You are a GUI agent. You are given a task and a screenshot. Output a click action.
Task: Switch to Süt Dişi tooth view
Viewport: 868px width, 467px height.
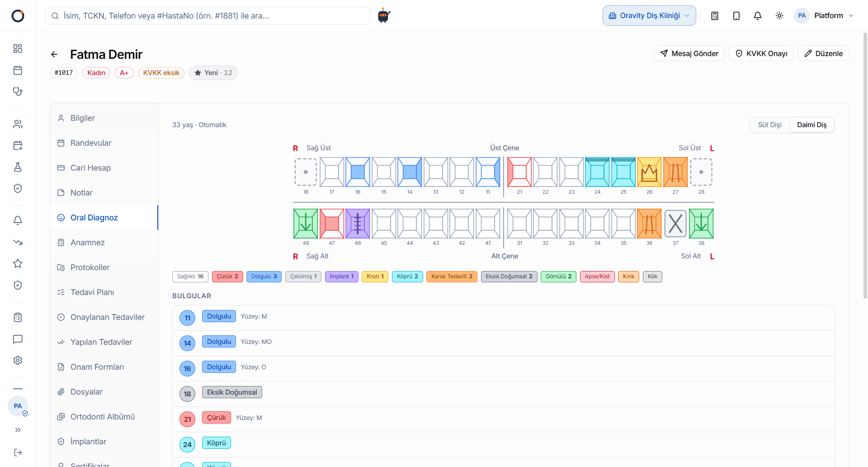click(x=769, y=125)
